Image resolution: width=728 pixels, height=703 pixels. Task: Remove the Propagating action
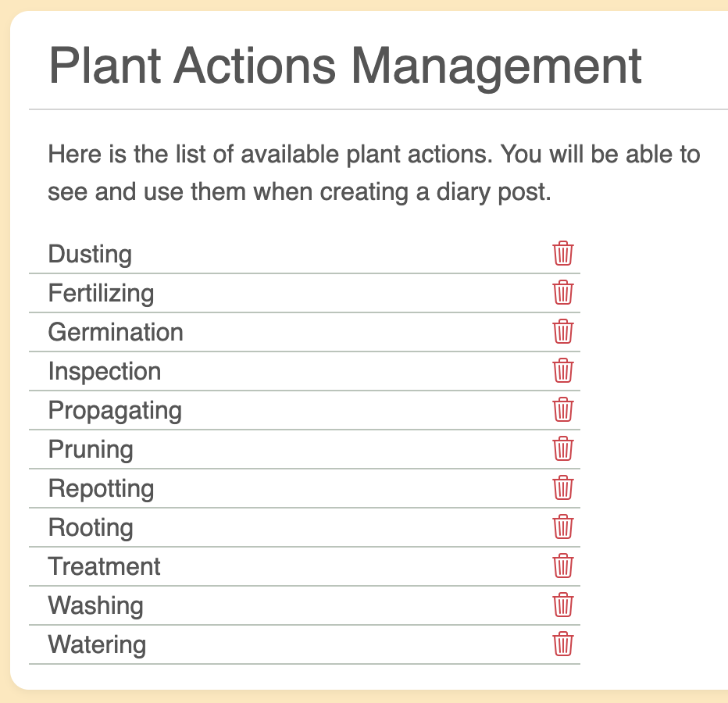click(563, 410)
